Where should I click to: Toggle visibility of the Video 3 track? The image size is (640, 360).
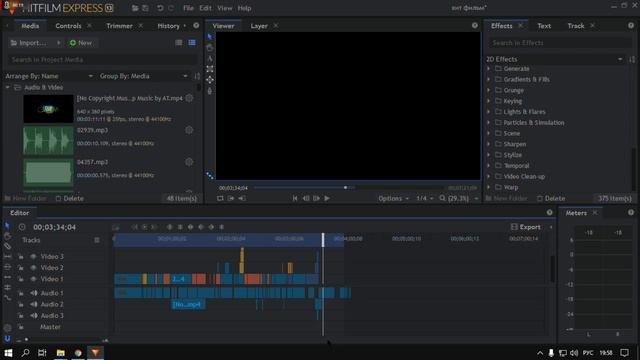pyautogui.click(x=33, y=256)
